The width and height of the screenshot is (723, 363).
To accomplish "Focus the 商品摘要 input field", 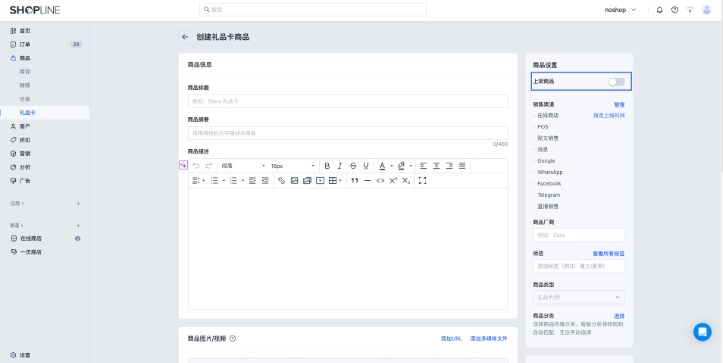I will pyautogui.click(x=348, y=133).
